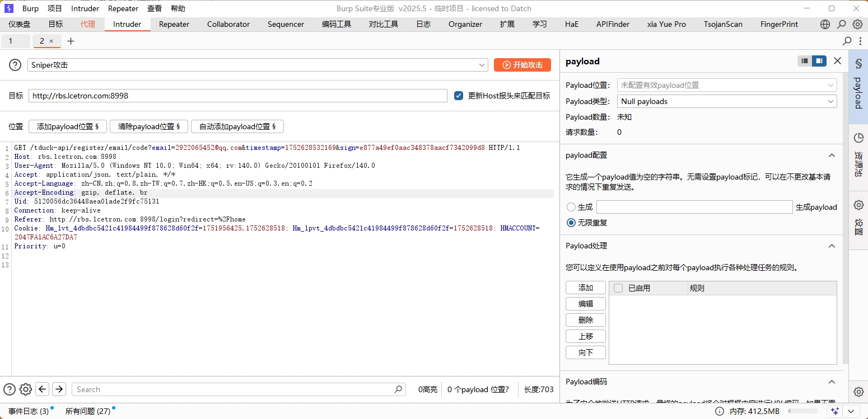Open the globe icon next to FingerPrint tab

[825, 24]
